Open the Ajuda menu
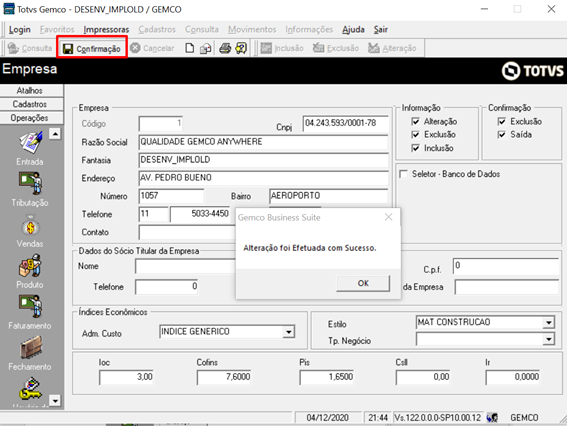Viewport: 567px width, 426px height. pos(353,29)
